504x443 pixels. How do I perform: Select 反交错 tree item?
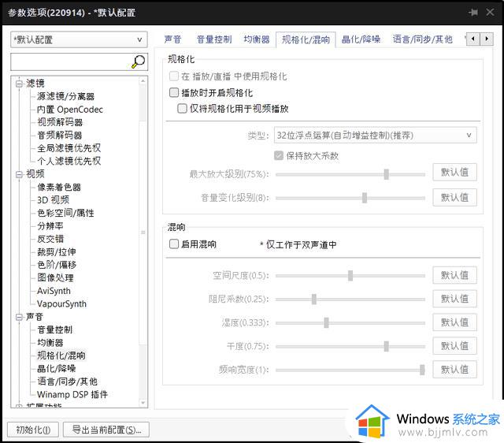pyautogui.click(x=50, y=239)
